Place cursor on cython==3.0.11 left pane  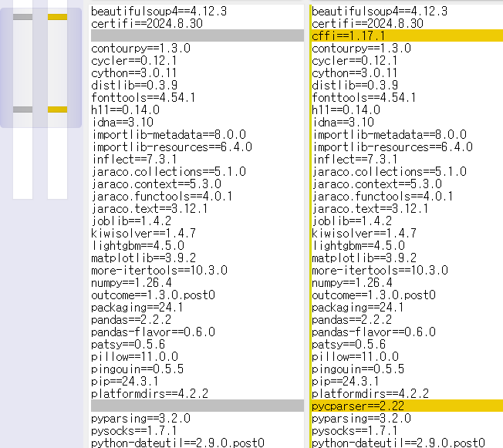click(x=133, y=72)
